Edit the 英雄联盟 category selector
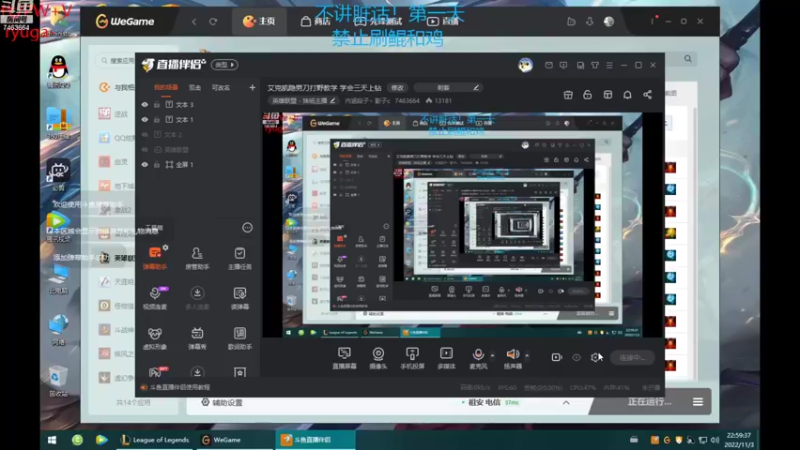Viewport: 800px width, 450px height. 304,101
